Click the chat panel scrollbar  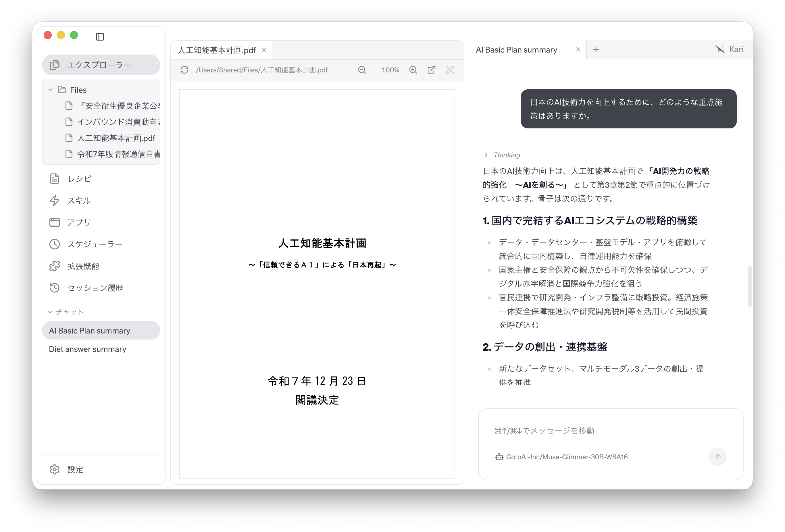[x=750, y=286]
